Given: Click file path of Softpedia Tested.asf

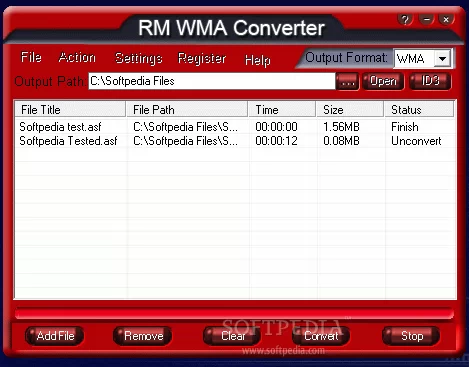Looking at the screenshot, I should click(x=185, y=141).
